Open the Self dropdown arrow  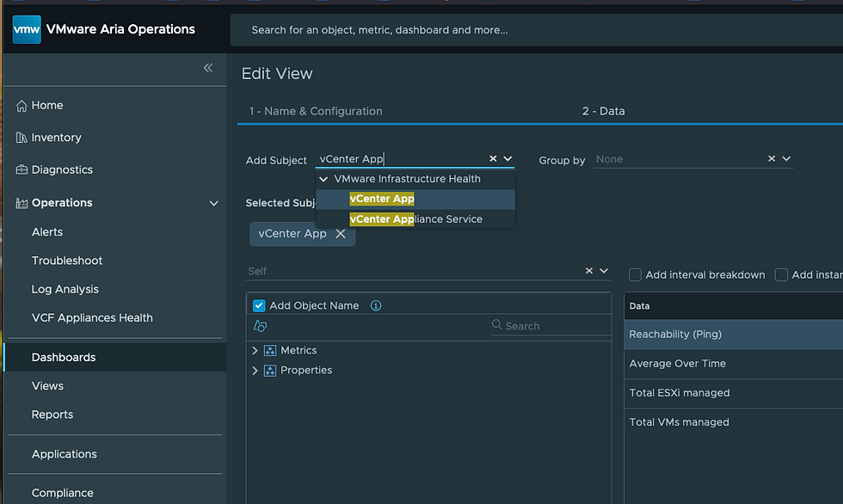pos(604,271)
